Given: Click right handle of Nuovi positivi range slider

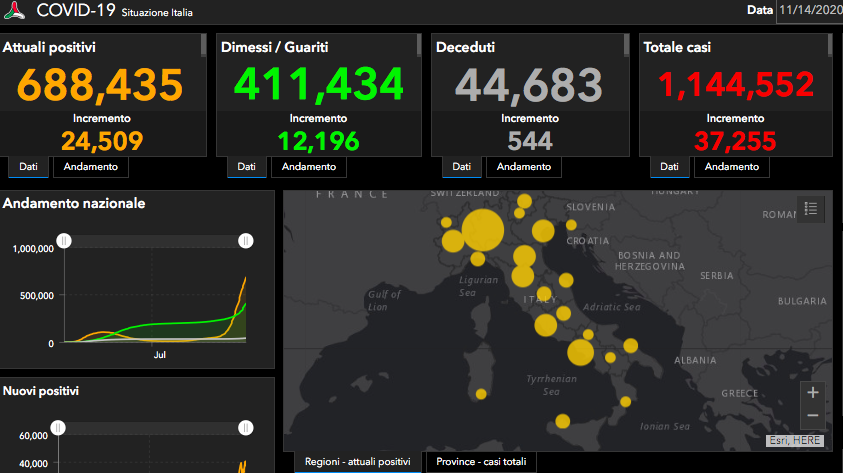Looking at the screenshot, I should click(246, 428).
